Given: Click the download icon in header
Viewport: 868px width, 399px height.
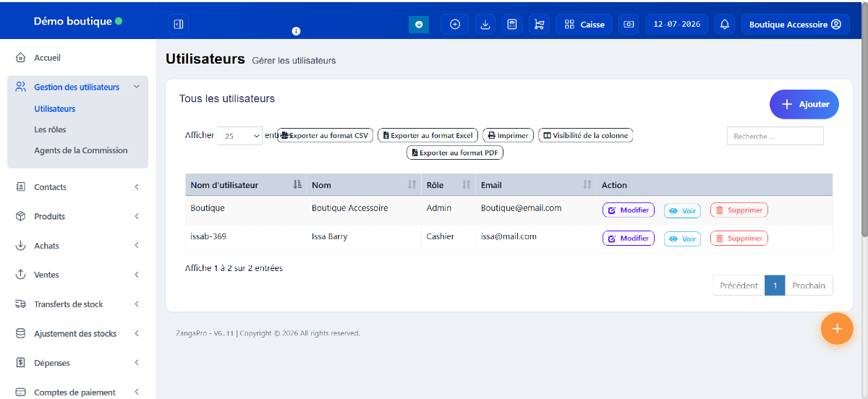Looking at the screenshot, I should tap(485, 24).
